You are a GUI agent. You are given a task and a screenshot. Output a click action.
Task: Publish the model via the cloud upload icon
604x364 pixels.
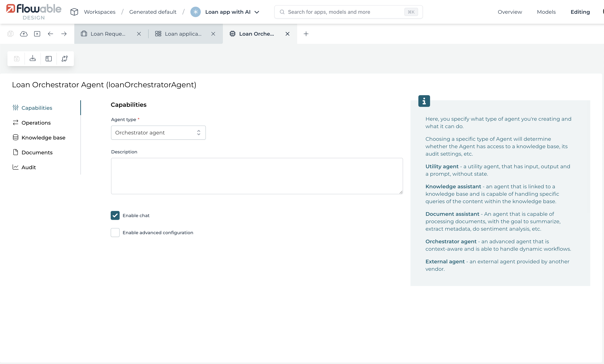pyautogui.click(x=24, y=34)
